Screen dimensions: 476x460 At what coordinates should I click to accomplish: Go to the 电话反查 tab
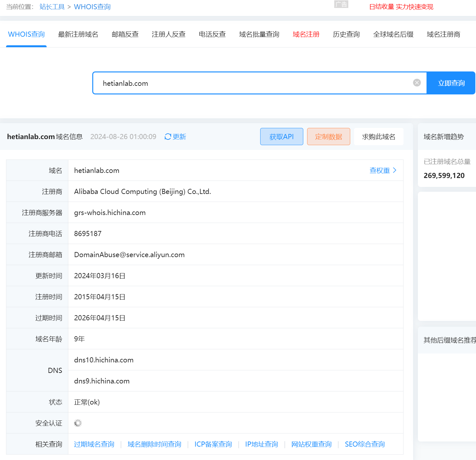pos(212,34)
